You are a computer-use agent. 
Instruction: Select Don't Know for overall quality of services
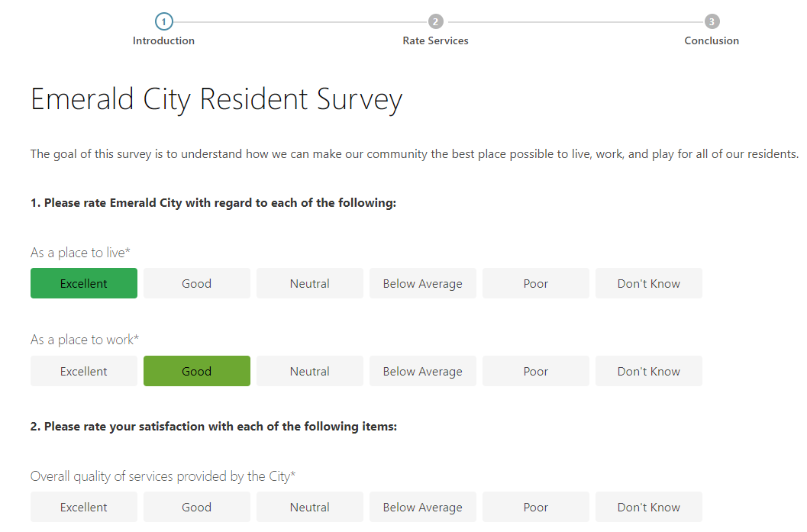649,508
